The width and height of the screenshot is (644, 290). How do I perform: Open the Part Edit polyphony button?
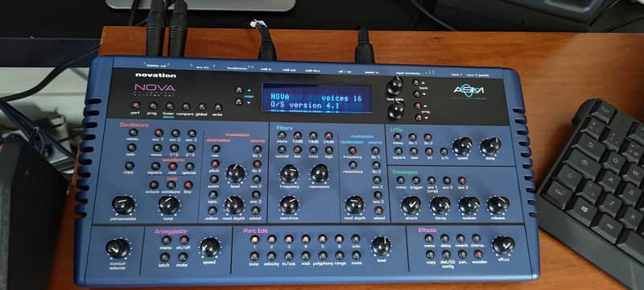322,255
